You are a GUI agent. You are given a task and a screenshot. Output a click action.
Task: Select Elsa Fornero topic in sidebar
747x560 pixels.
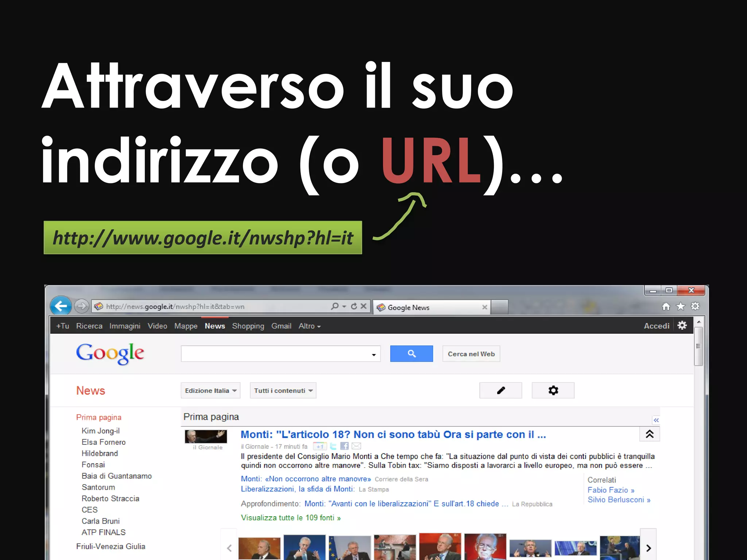click(104, 442)
